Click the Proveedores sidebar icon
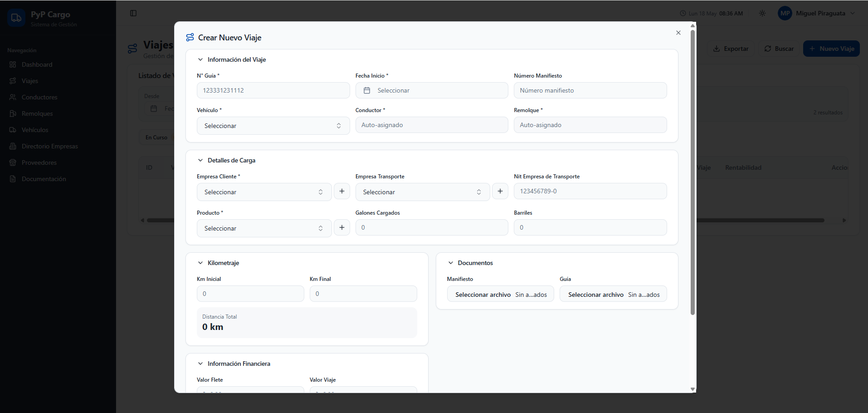This screenshot has height=413, width=868. tap(13, 162)
